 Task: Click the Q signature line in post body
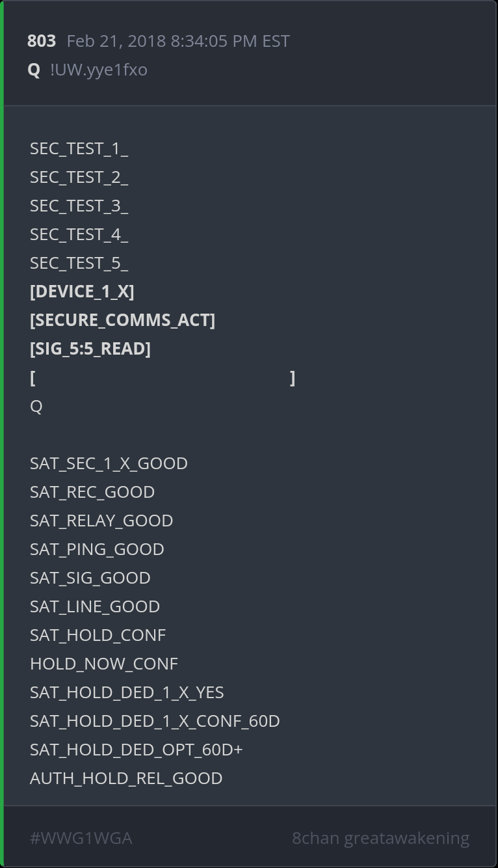(x=36, y=407)
